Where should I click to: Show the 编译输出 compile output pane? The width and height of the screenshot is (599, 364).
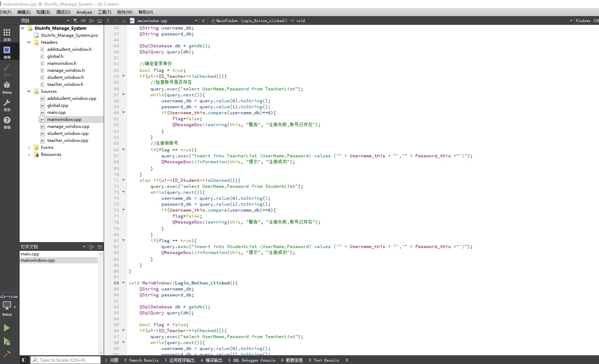pyautogui.click(x=212, y=360)
